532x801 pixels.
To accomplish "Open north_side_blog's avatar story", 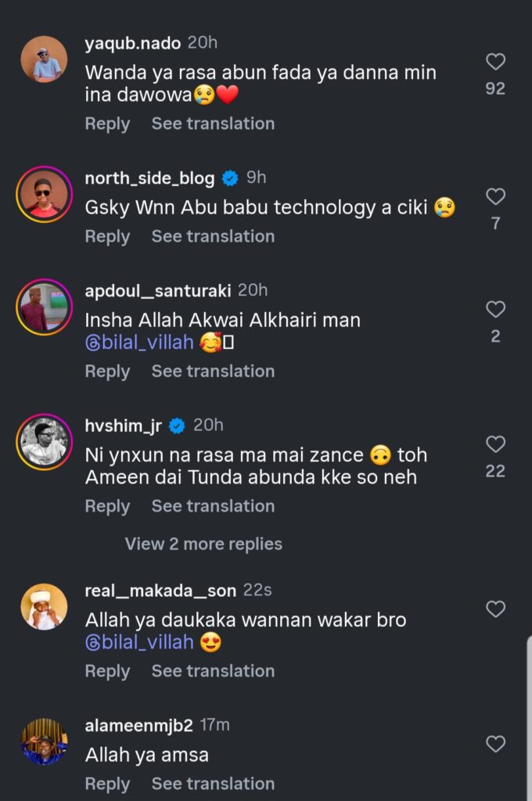I will pos(44,193).
